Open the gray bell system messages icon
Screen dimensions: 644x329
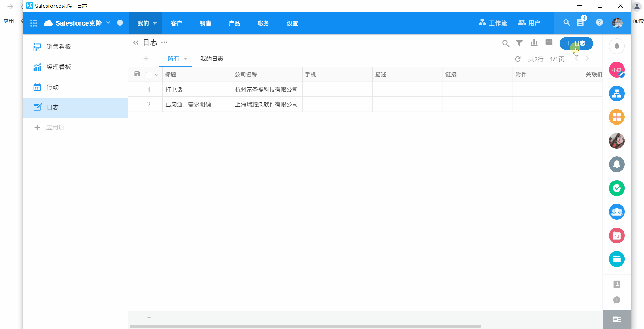coord(617,164)
